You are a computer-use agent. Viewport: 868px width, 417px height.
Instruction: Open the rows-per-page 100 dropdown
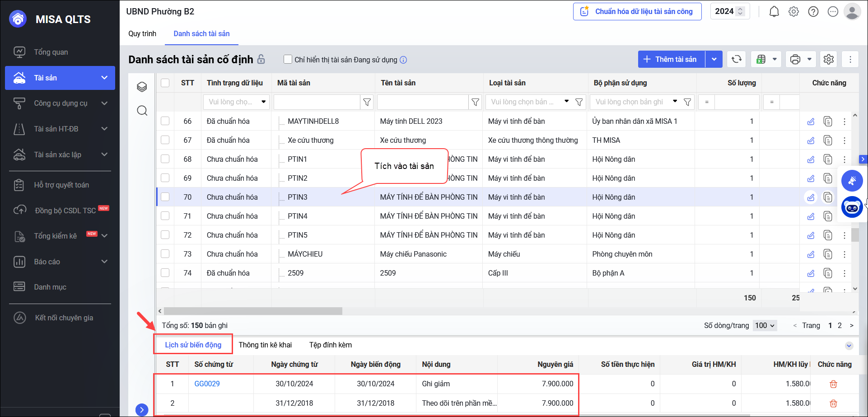pos(765,325)
